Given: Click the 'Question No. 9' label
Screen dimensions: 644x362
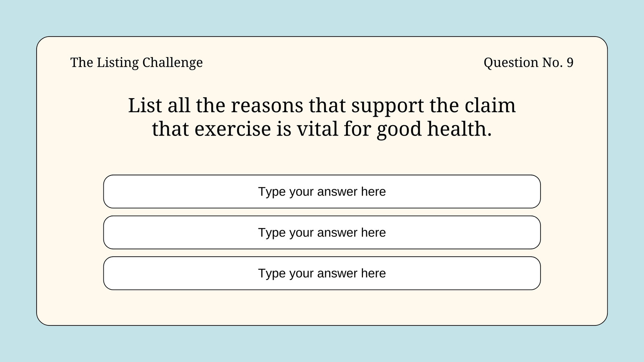Looking at the screenshot, I should [x=528, y=63].
